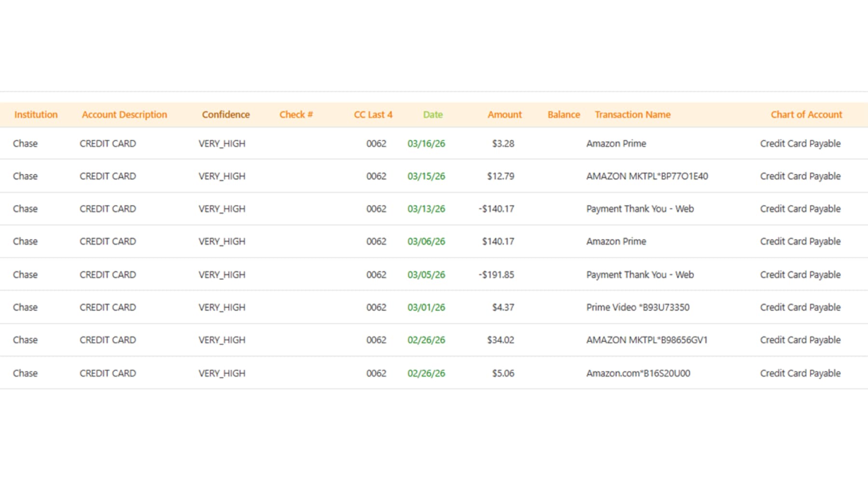This screenshot has width=868, height=488.
Task: Click Credit Card Payable in the $5.06 row
Action: 800,373
